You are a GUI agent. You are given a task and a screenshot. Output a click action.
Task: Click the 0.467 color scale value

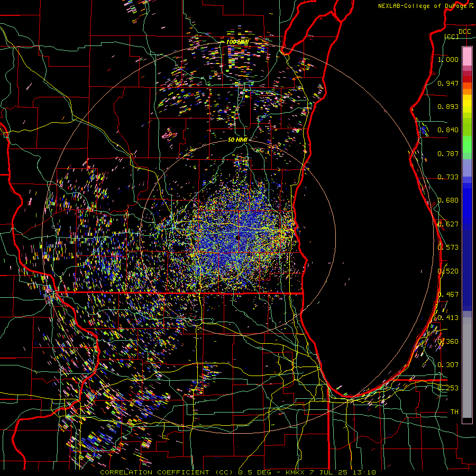click(x=448, y=295)
